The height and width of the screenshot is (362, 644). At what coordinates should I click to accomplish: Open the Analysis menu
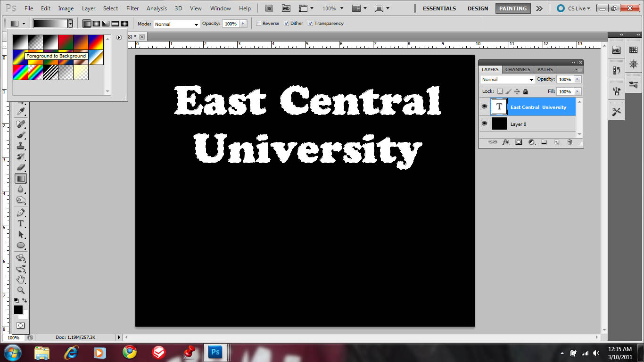157,8
